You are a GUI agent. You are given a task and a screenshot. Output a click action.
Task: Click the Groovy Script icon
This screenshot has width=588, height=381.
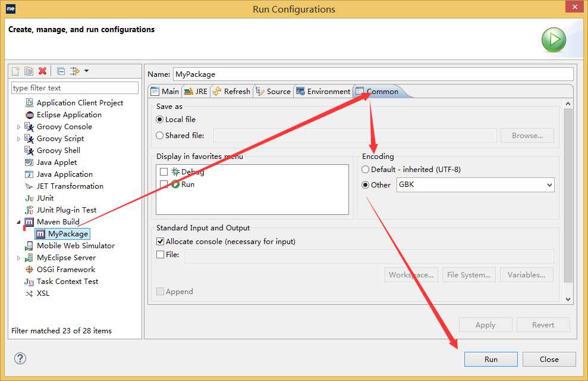pos(29,139)
